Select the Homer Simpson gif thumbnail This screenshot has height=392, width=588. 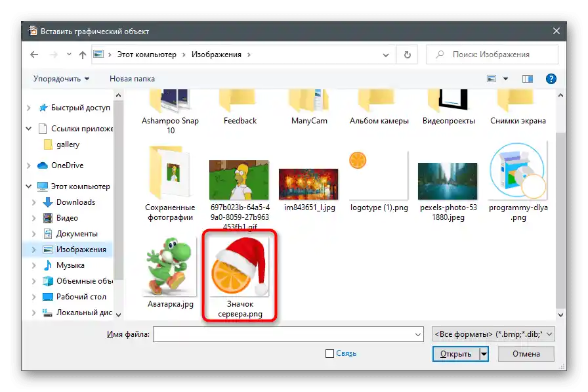240,180
